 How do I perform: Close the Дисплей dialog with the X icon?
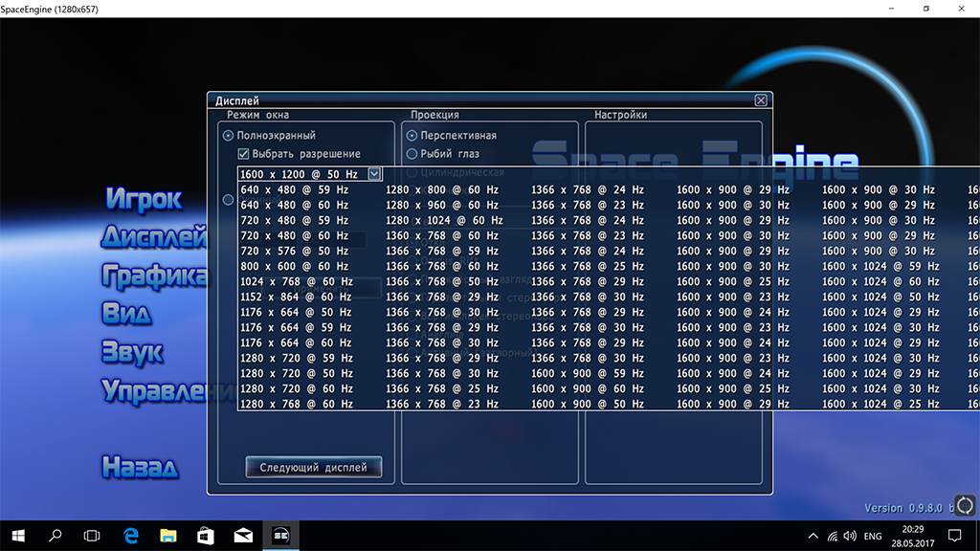point(761,99)
